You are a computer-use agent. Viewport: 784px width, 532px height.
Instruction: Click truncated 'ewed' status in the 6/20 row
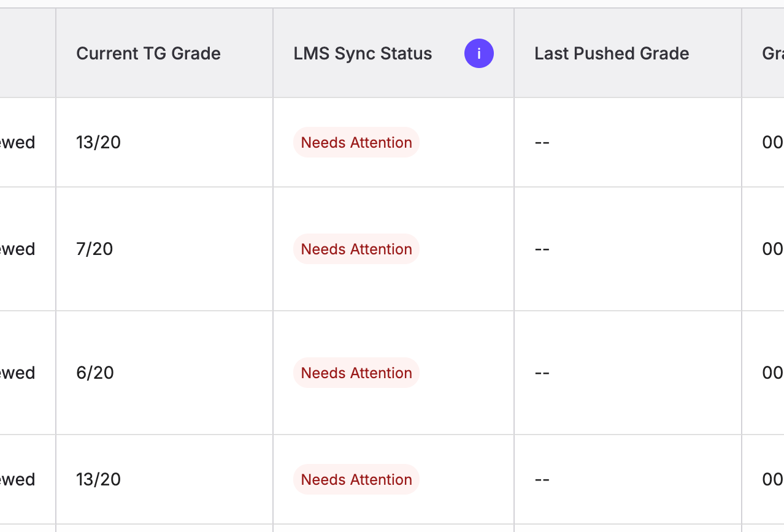pyautogui.click(x=17, y=373)
